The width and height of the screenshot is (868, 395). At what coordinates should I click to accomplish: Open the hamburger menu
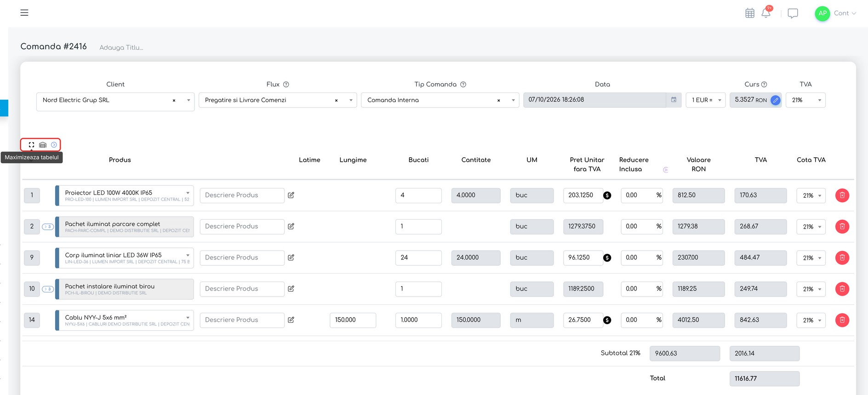[24, 13]
